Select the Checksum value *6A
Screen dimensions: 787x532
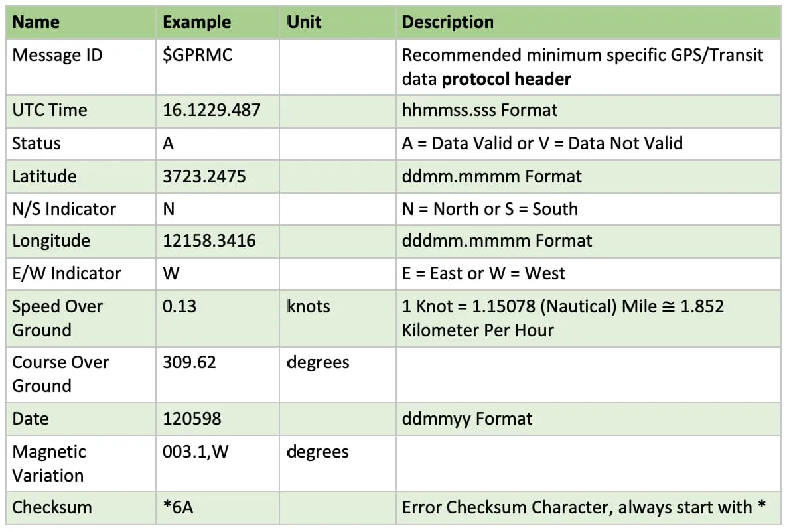(179, 507)
